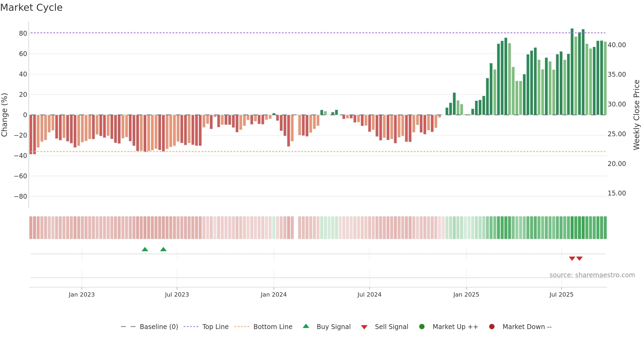Click the orange dotted Bottom Line legend swatch

tap(242, 327)
